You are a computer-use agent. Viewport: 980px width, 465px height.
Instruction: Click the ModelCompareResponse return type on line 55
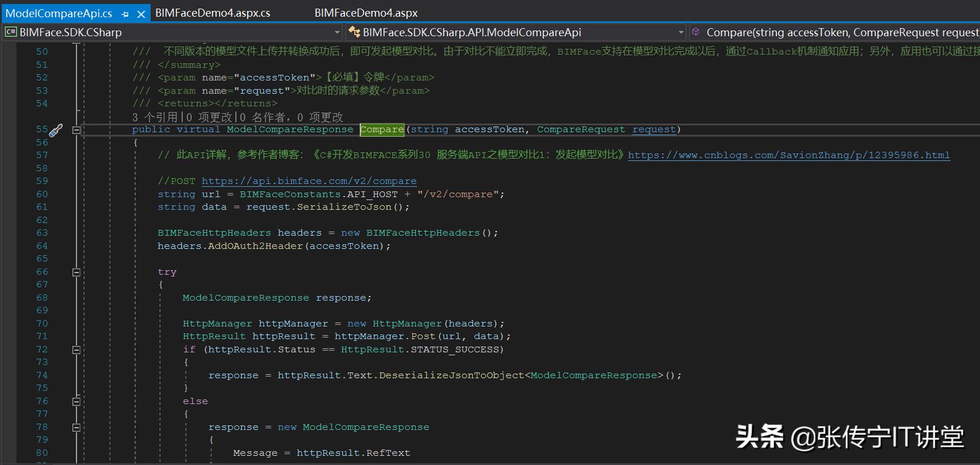coord(290,129)
